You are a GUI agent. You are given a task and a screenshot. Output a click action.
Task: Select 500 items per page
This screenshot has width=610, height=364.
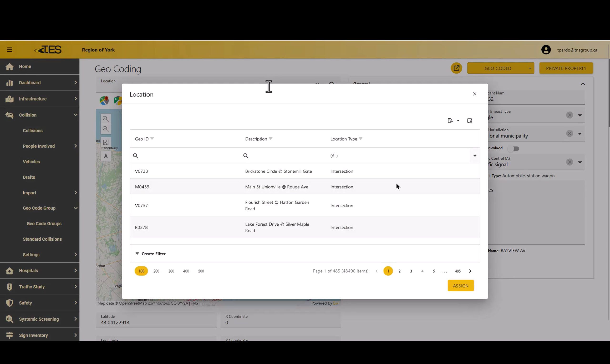(201, 271)
